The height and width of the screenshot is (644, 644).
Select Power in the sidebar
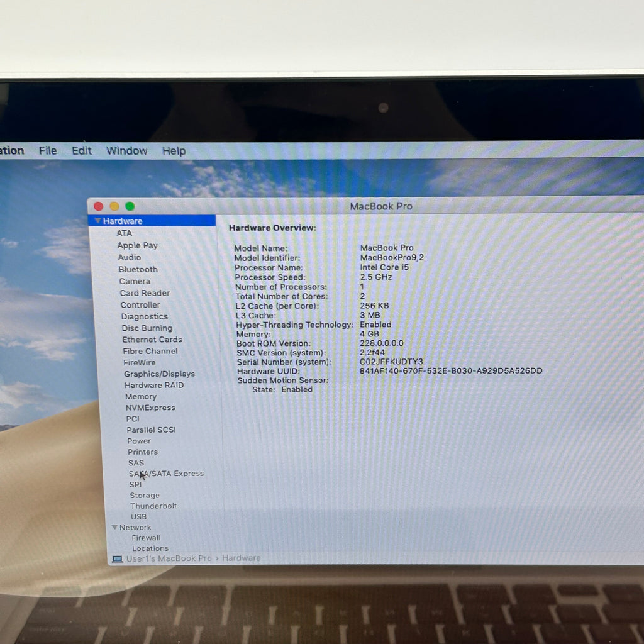[139, 441]
